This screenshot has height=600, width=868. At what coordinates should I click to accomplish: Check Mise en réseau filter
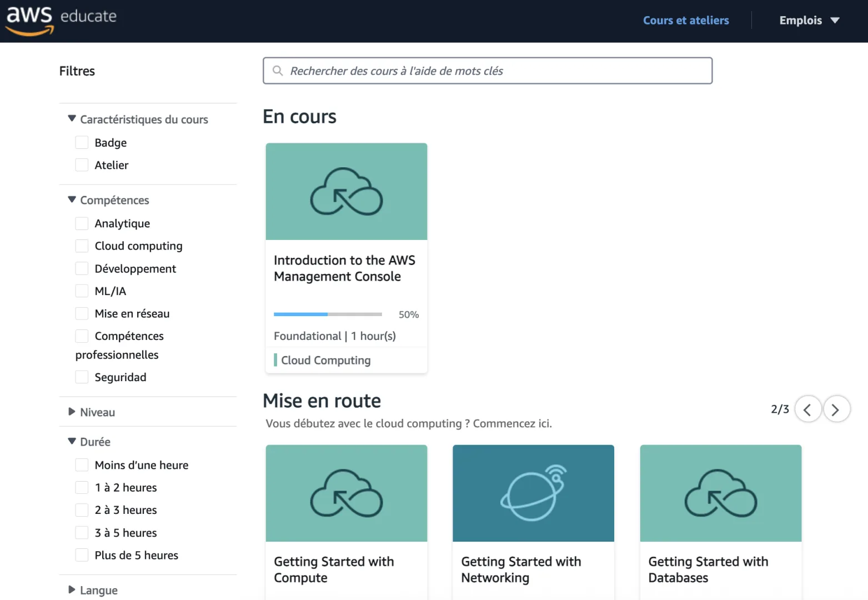tap(82, 313)
